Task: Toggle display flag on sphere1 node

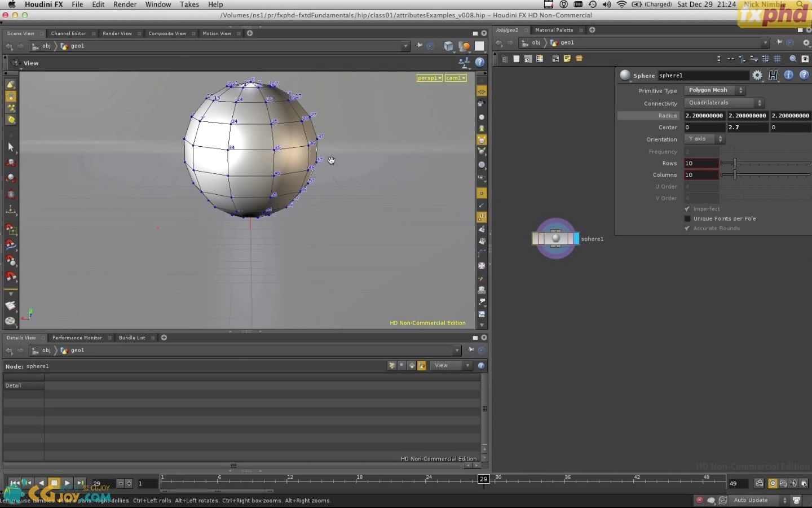Action: pos(576,239)
